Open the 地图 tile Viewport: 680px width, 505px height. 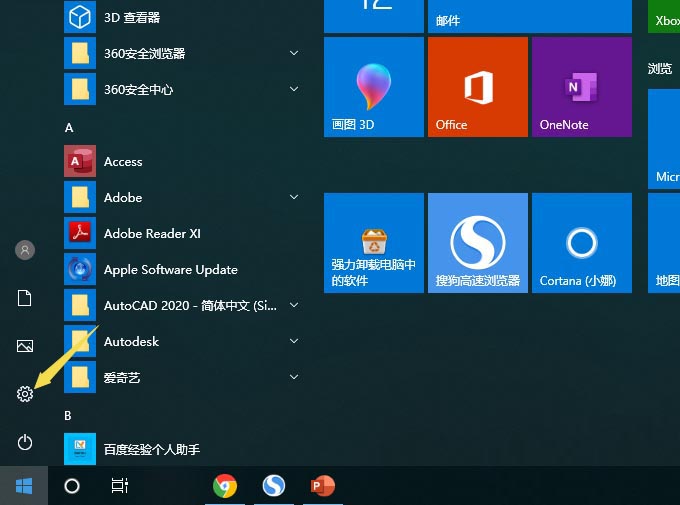point(664,243)
